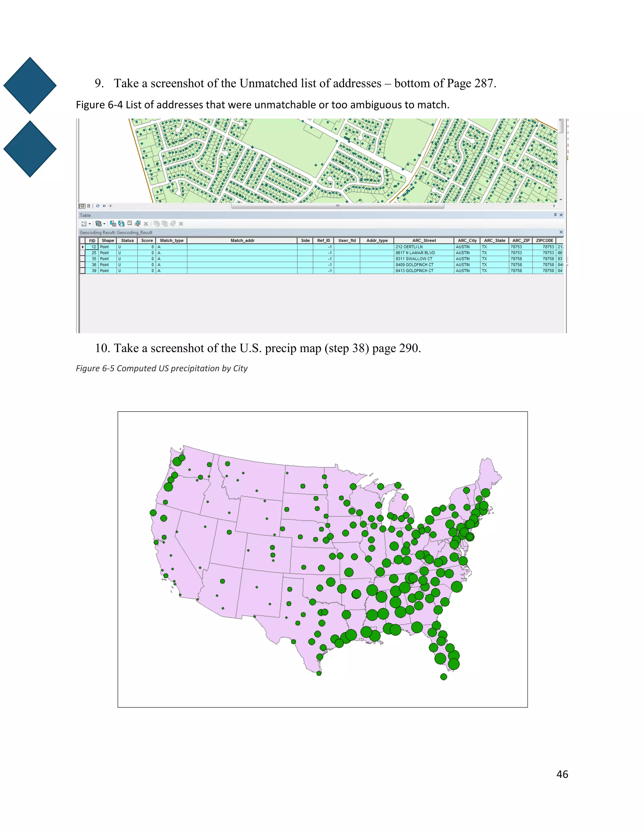The width and height of the screenshot is (644, 833).
Task: Click the ARC_Street column header
Action: (424, 241)
